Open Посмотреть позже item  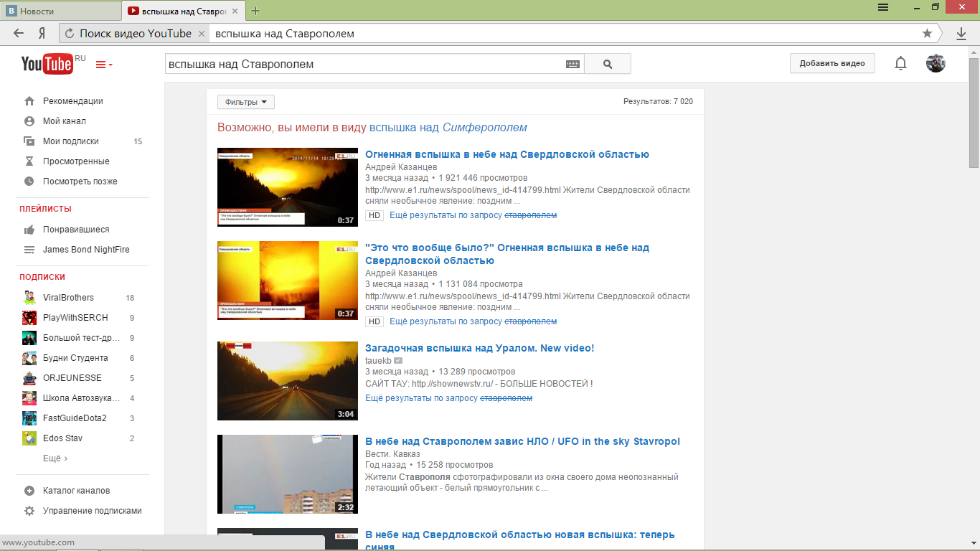point(82,182)
